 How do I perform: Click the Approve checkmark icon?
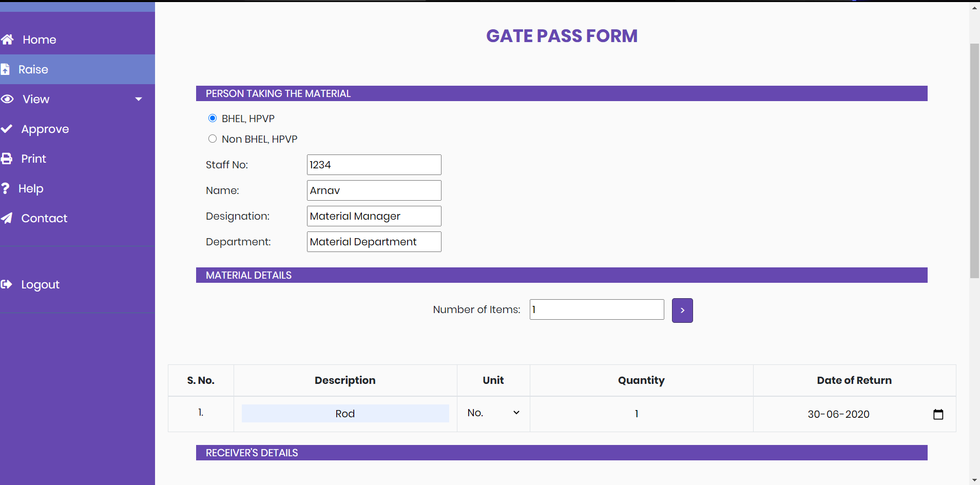click(x=7, y=128)
